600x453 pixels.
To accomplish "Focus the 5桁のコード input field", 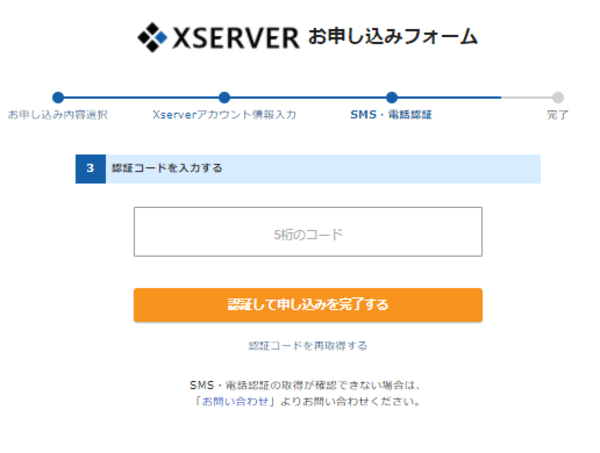I will click(x=308, y=232).
